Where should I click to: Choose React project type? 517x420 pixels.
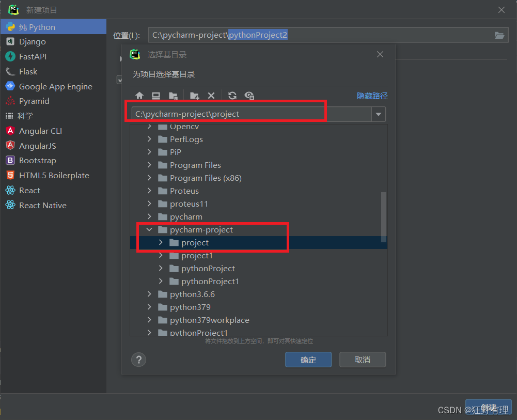click(x=53, y=190)
